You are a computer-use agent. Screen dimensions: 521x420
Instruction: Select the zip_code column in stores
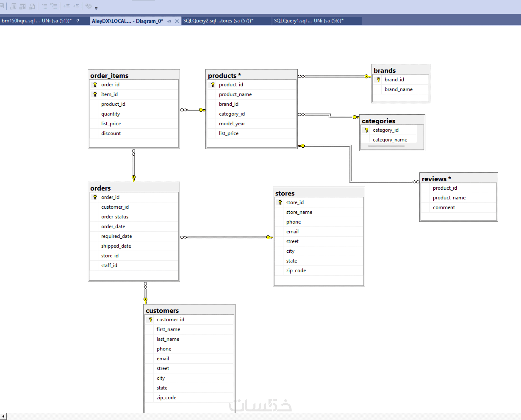click(319, 271)
